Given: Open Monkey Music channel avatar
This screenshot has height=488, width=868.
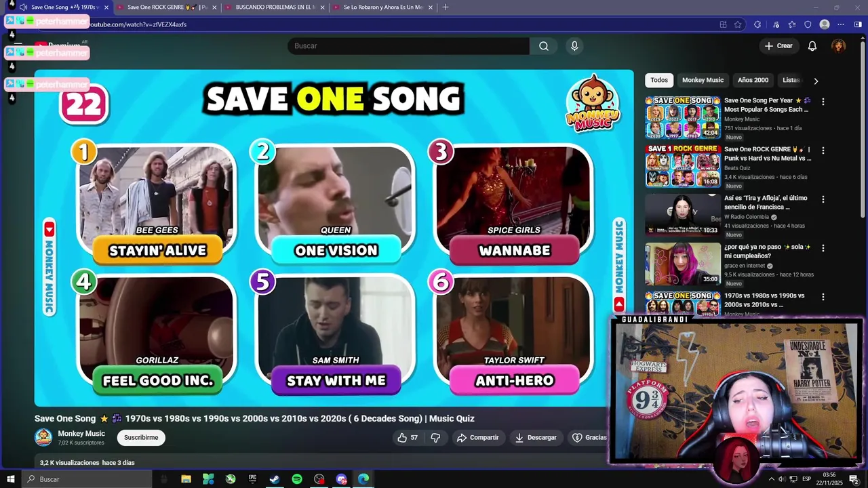Looking at the screenshot, I should tap(43, 438).
